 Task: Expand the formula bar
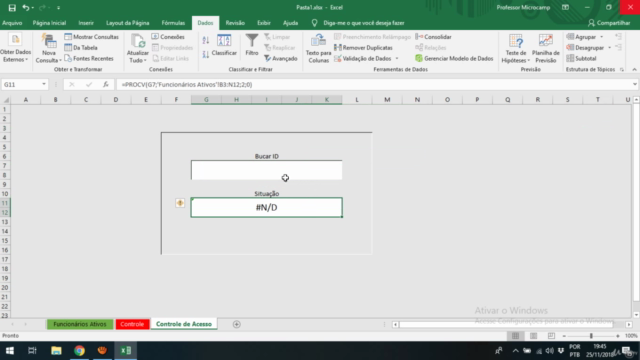pyautogui.click(x=635, y=84)
